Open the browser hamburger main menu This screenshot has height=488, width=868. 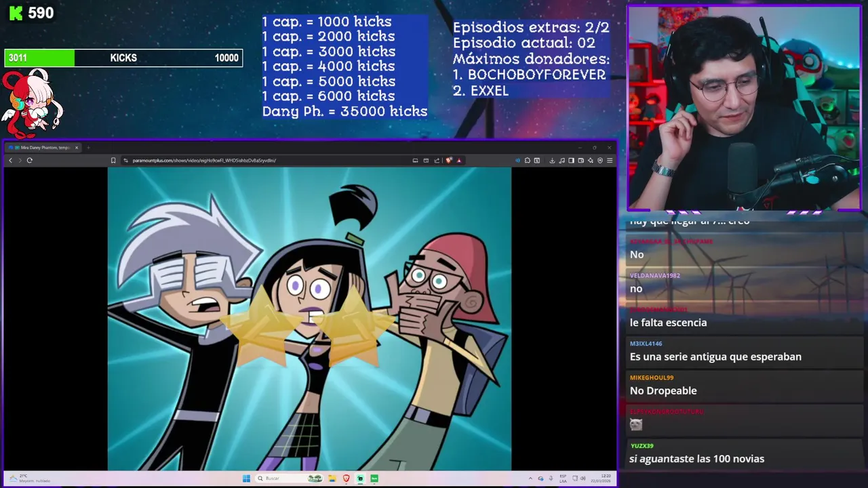click(610, 161)
